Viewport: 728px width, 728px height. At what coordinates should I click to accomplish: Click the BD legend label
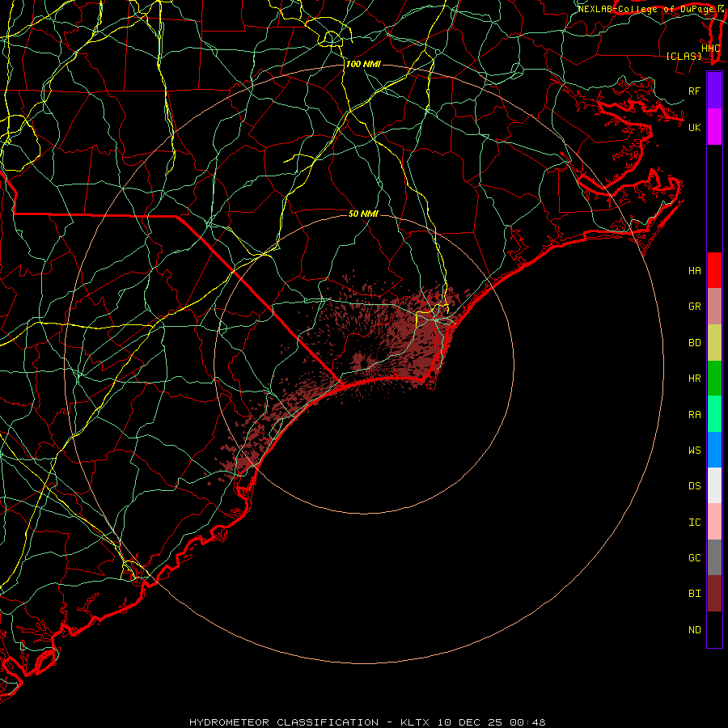point(695,343)
